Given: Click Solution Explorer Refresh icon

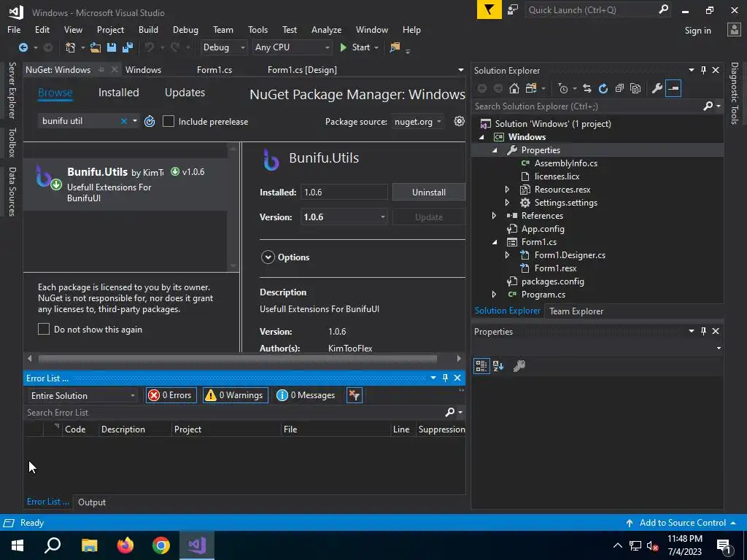Looking at the screenshot, I should (x=603, y=88).
